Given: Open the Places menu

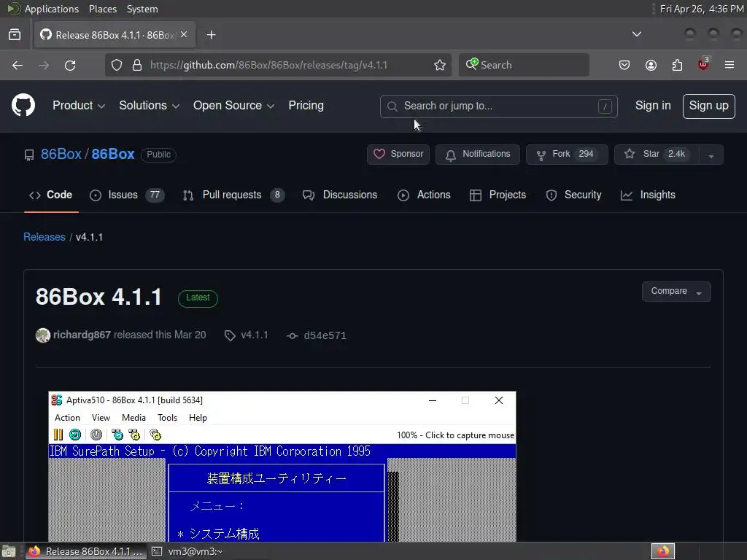Looking at the screenshot, I should (102, 9).
